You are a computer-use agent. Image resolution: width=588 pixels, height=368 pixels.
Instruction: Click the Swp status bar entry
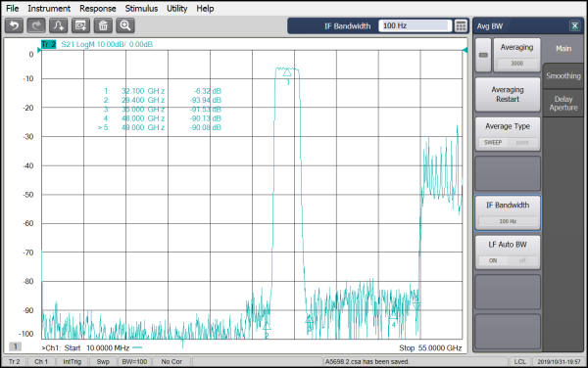103,361
